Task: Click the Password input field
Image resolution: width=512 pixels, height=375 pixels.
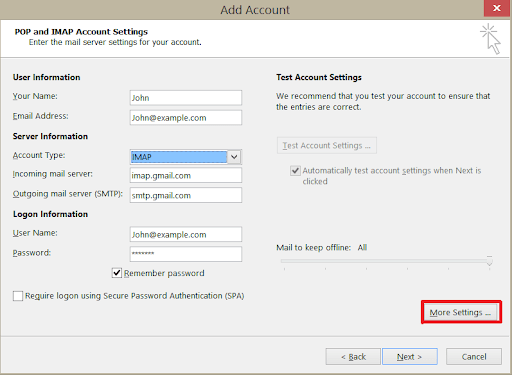Action: pyautogui.click(x=186, y=254)
